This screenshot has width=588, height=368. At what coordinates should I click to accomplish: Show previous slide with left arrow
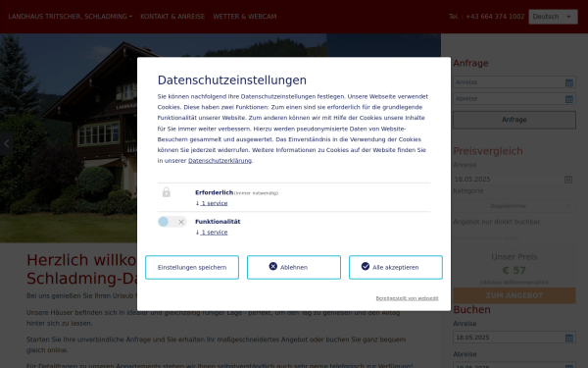(x=7, y=143)
